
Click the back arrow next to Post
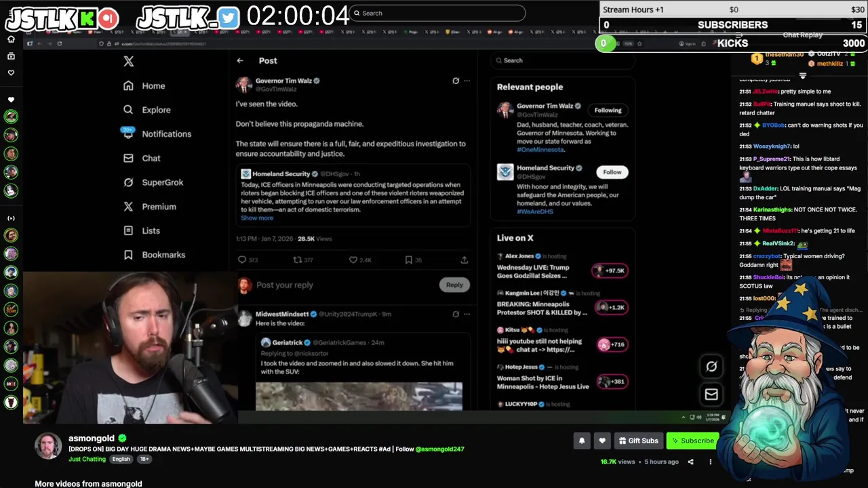[x=240, y=60]
